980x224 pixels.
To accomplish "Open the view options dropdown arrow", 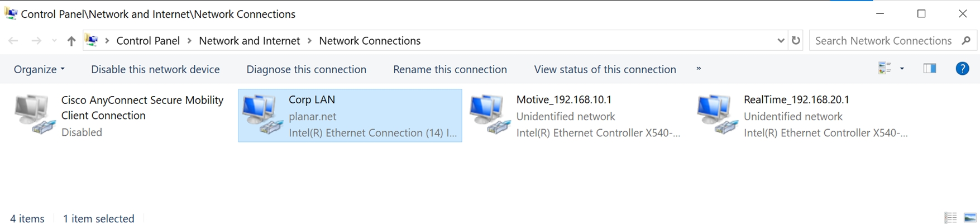I will tap(902, 69).
